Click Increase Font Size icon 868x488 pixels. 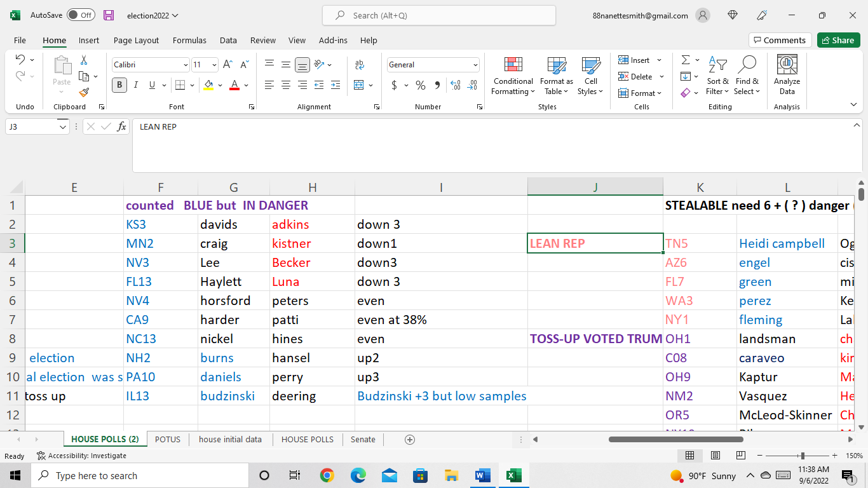coord(227,64)
